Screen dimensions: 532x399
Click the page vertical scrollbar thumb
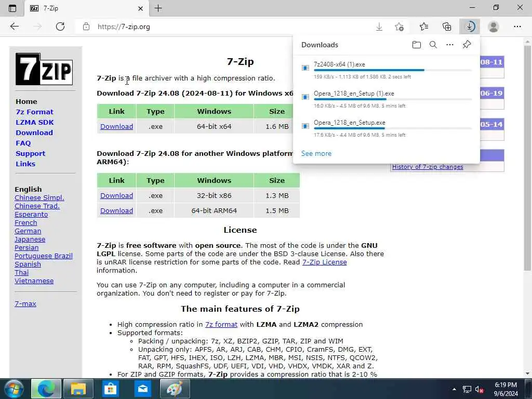tap(527, 158)
